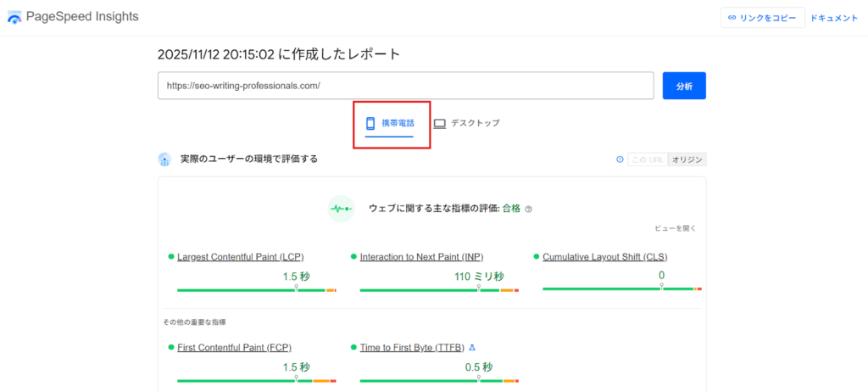Click the TTFB value 0.5 秒

point(479,367)
